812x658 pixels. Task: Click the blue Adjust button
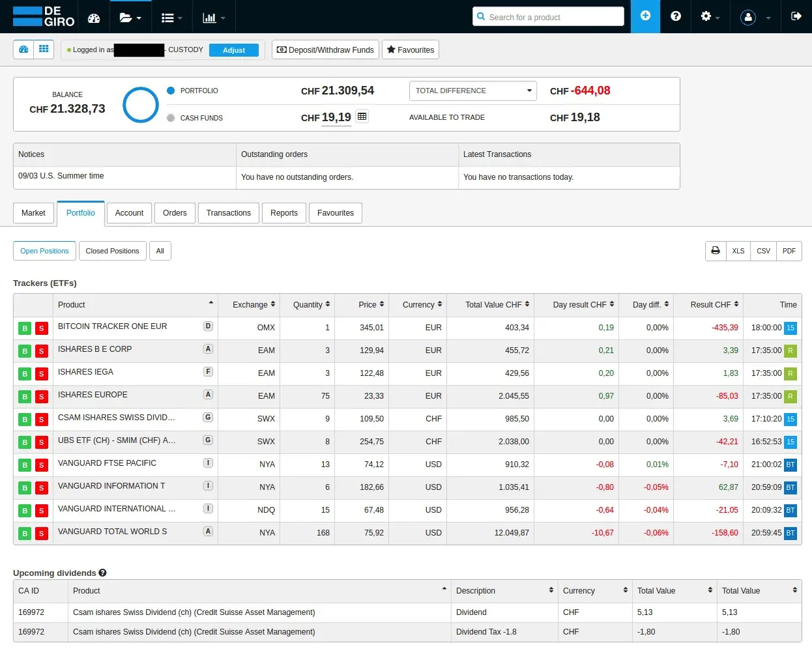[x=234, y=50]
